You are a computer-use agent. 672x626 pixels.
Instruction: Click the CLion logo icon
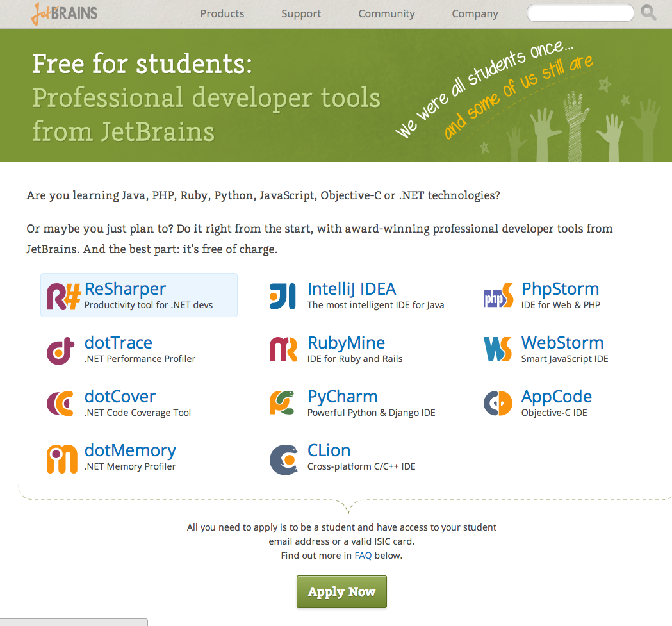point(283,459)
